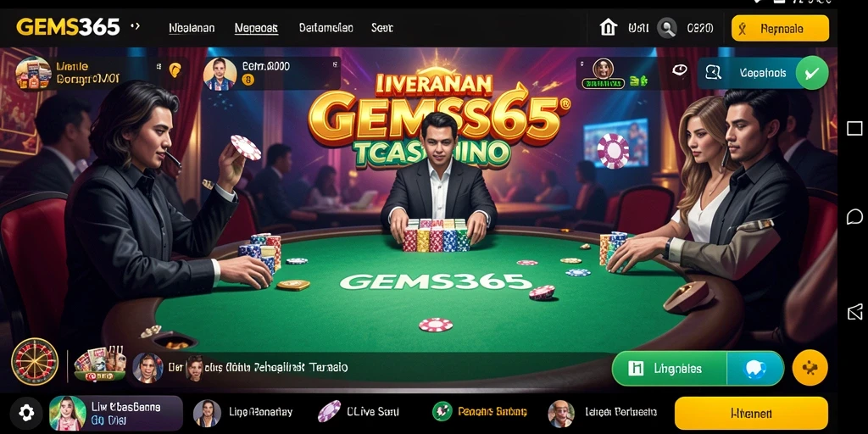Open the cards and slots game icon
The height and width of the screenshot is (434, 868).
point(100,364)
